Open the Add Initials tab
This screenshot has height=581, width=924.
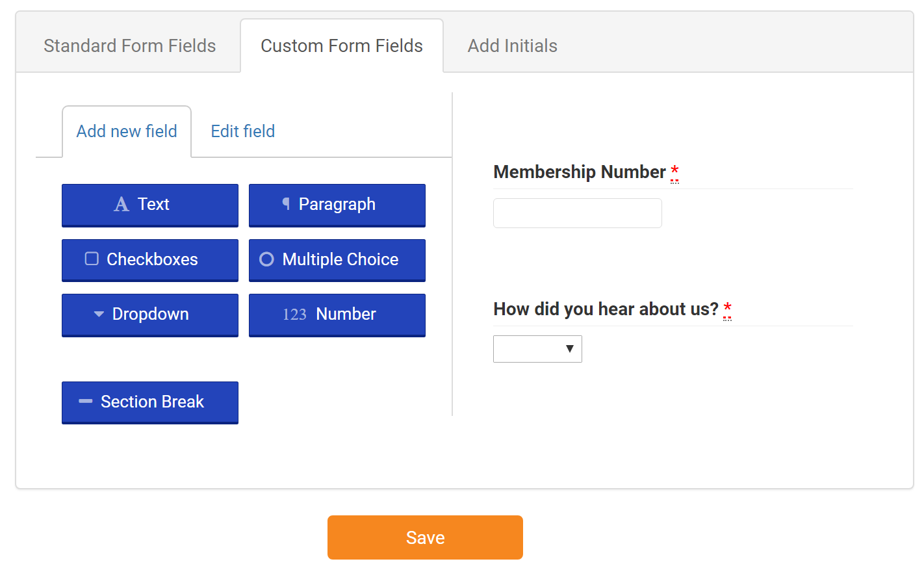pyautogui.click(x=512, y=45)
